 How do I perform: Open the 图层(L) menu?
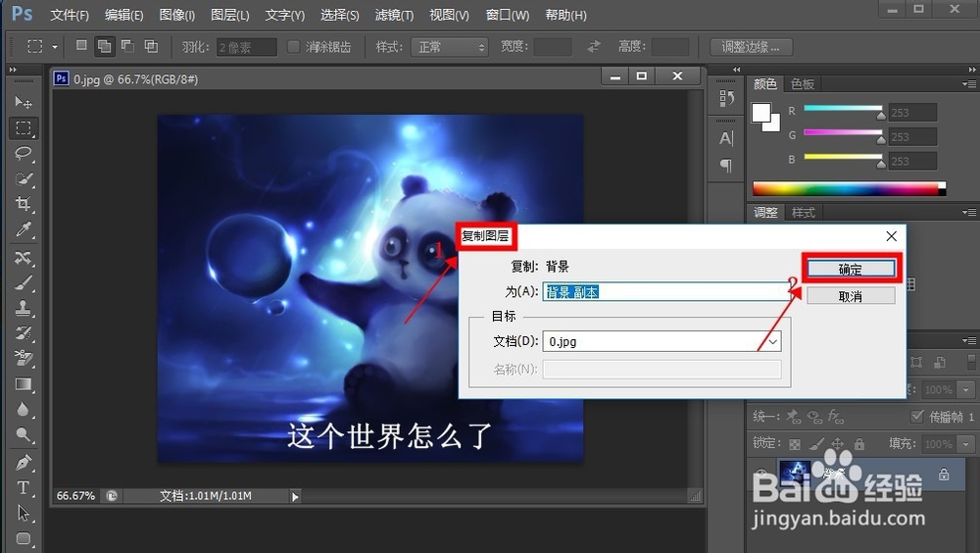(230, 15)
